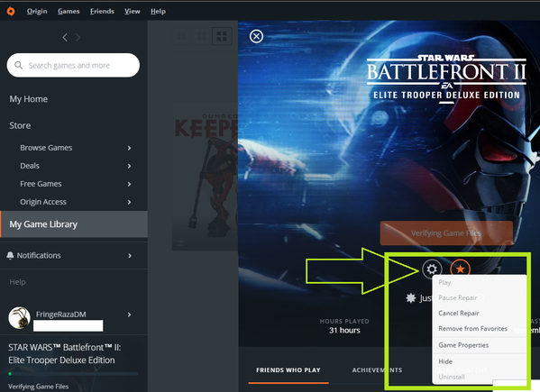
Task: Click the Verifying Game Files button
Action: (446, 233)
